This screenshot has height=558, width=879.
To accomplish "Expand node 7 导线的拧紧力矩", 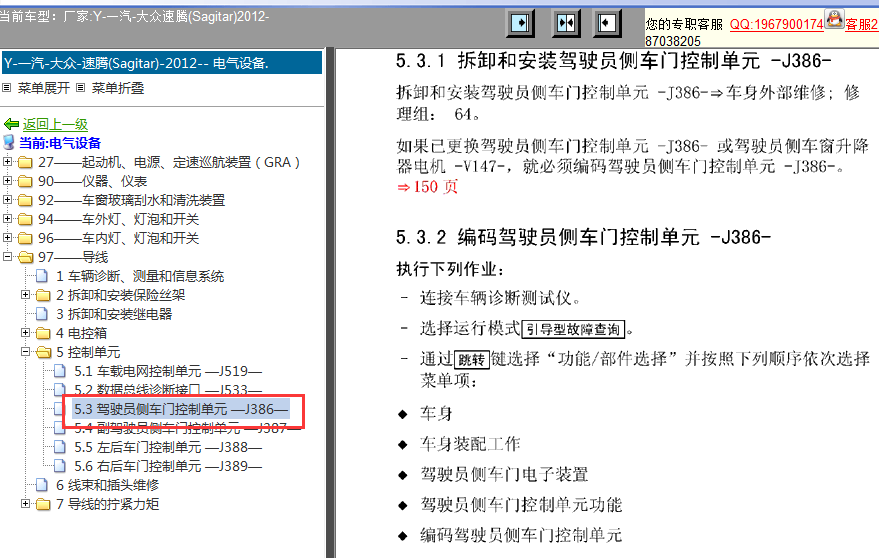I will (25, 504).
